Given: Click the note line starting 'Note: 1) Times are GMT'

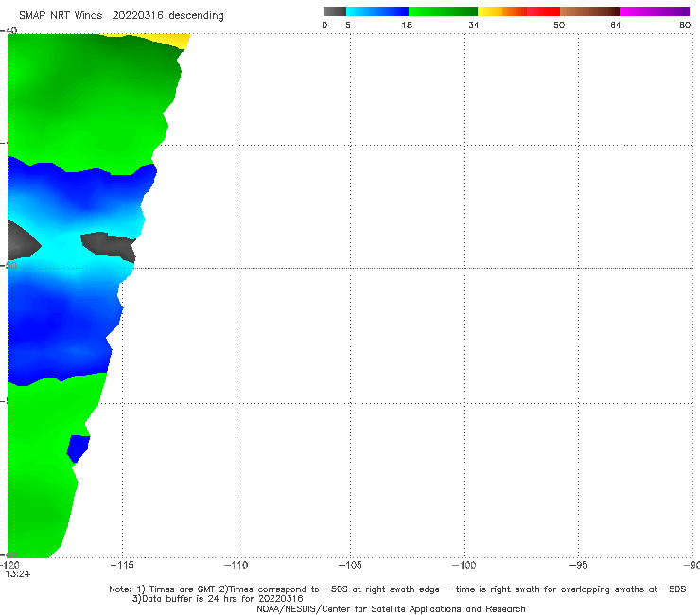Looking at the screenshot, I should point(397,589).
